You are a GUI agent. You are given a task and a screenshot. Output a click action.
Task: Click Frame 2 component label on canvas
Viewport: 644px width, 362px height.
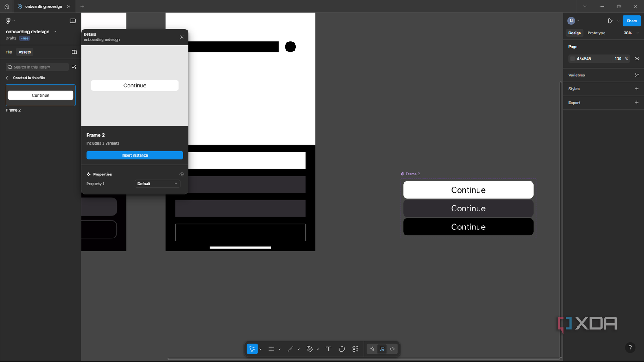pos(410,174)
